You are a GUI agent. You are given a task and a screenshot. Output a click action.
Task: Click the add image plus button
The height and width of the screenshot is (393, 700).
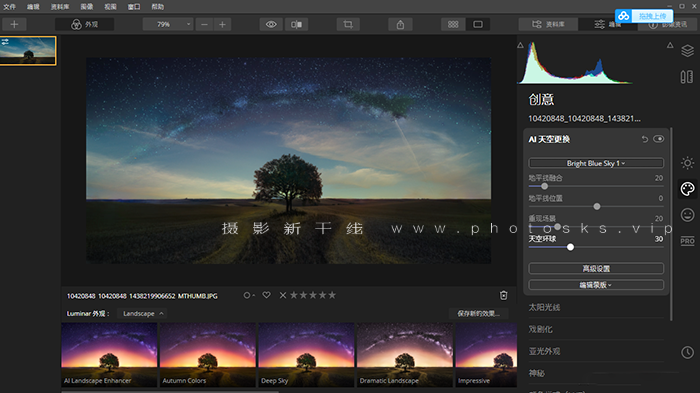pos(14,24)
